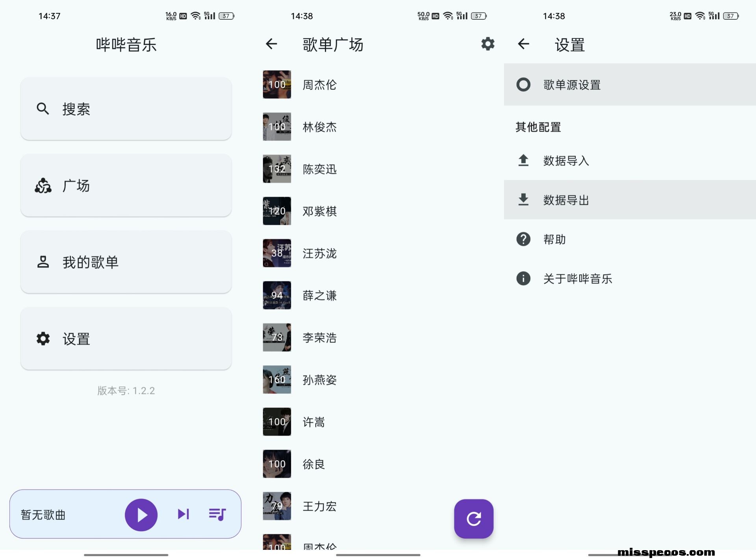The image size is (756, 560).
Task: Tap the gear icon in 设置 card
Action: point(43,338)
